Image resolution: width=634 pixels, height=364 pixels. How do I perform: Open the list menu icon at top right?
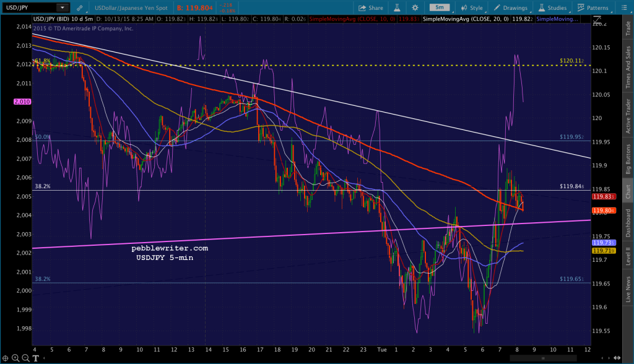tap(624, 7)
